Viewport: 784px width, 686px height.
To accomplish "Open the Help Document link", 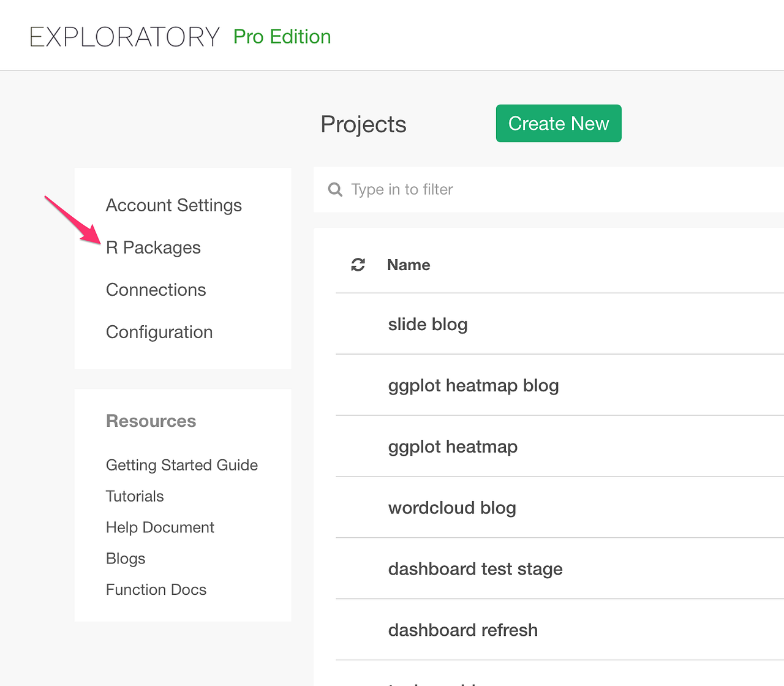I will pos(160,527).
